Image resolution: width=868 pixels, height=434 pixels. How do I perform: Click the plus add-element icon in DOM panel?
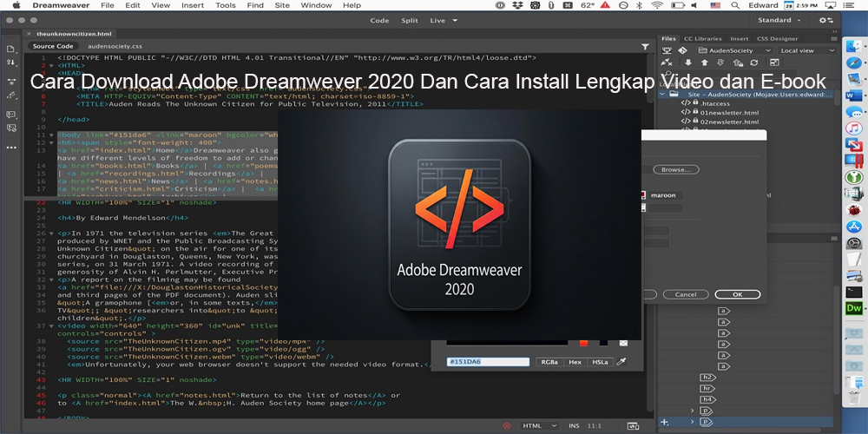coord(665,423)
